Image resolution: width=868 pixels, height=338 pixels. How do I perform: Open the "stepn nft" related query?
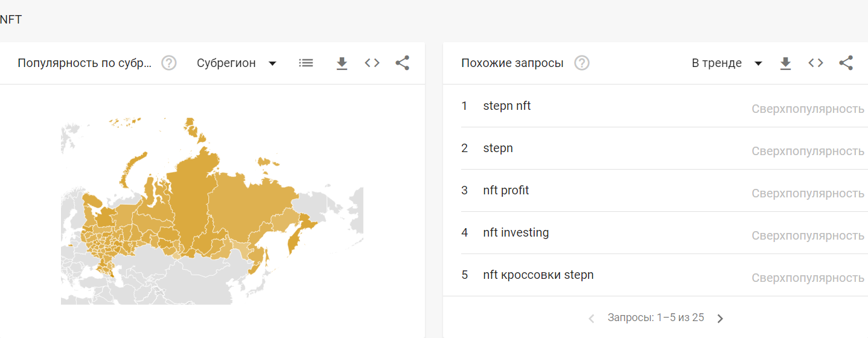pyautogui.click(x=507, y=106)
